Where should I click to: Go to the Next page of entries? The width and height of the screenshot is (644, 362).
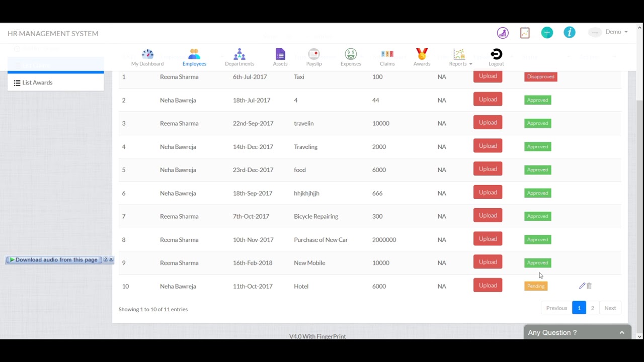pos(610,308)
